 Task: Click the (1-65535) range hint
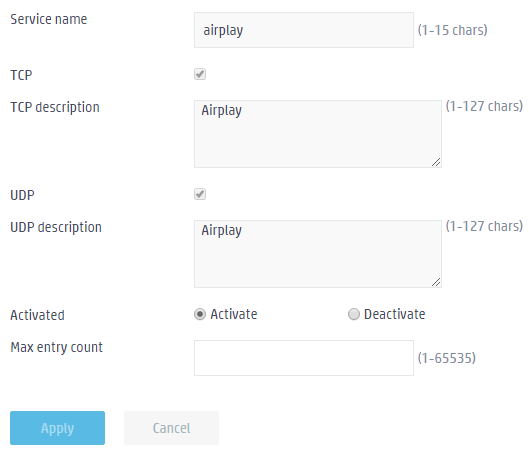(x=447, y=358)
